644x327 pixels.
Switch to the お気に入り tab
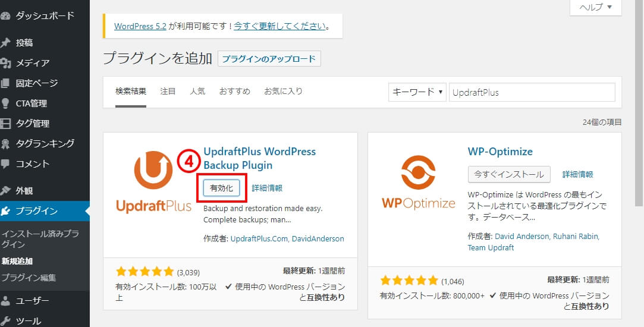[x=284, y=91]
